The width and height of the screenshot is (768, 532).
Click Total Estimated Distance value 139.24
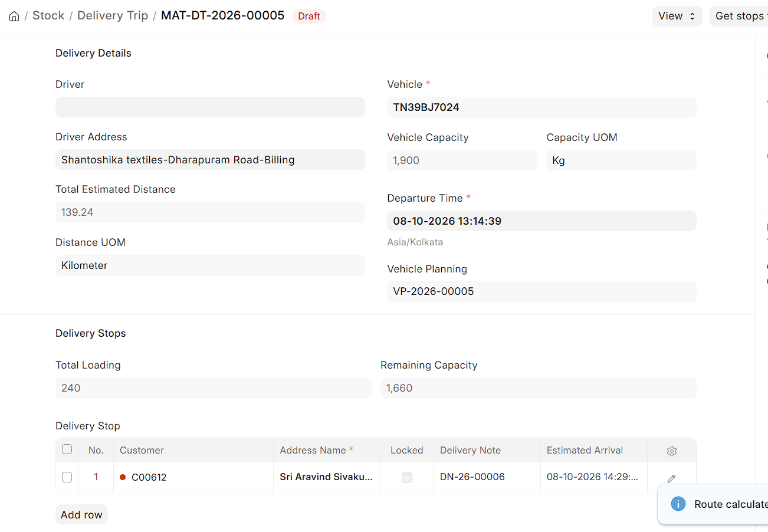[x=210, y=212]
